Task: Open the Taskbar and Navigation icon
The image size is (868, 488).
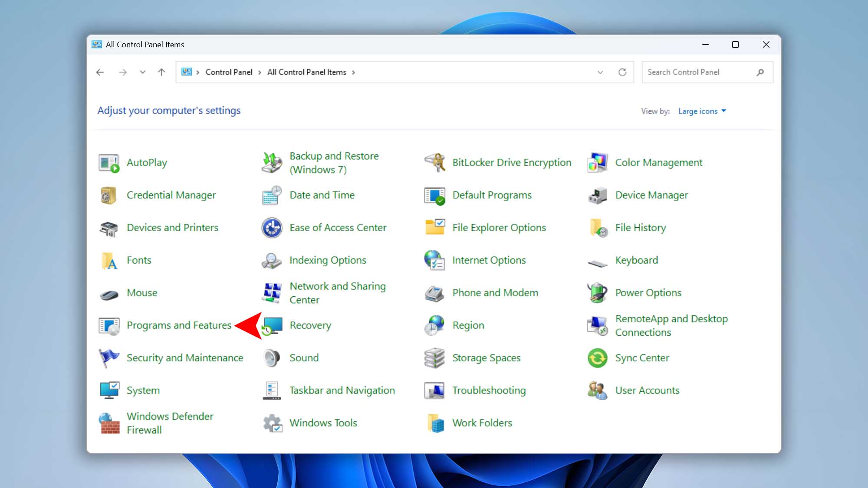Action: click(272, 391)
